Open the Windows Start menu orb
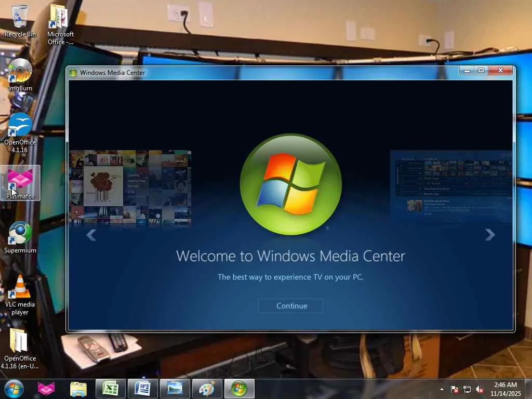The width and height of the screenshot is (532, 399). tap(14, 389)
